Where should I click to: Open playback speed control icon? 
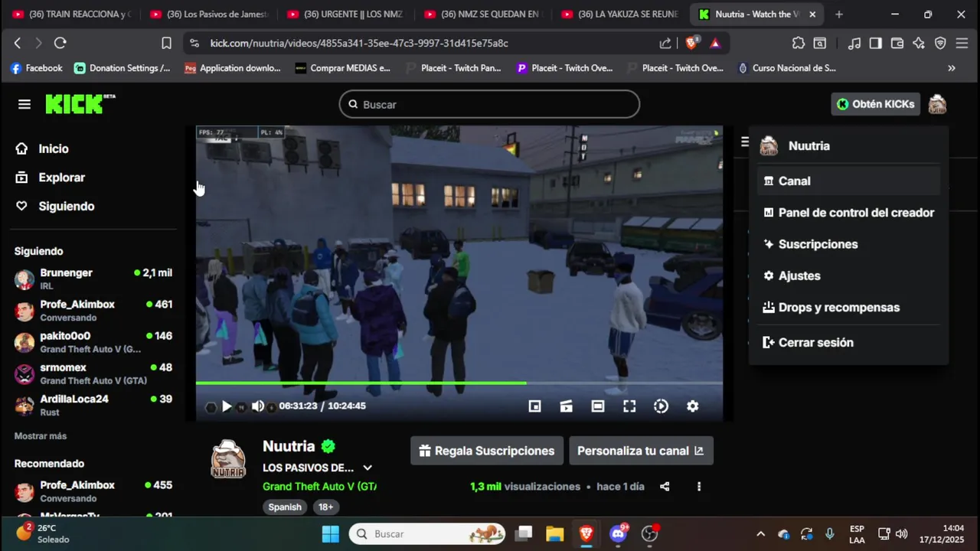click(661, 406)
